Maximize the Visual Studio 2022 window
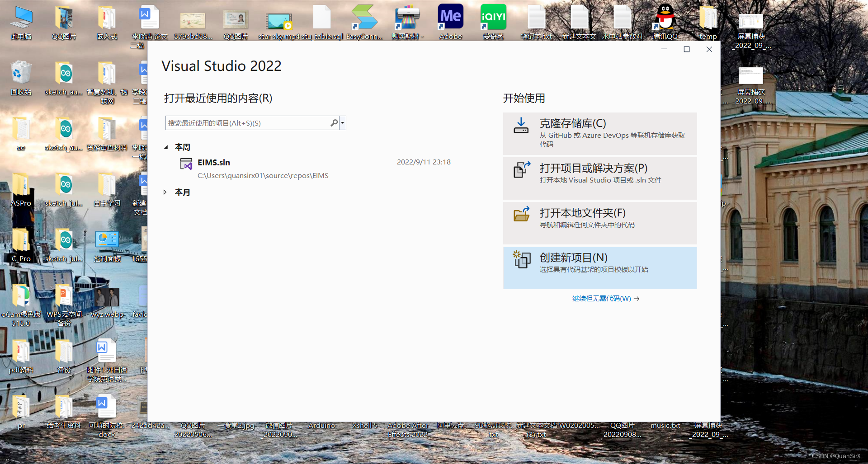The width and height of the screenshot is (868, 464). click(686, 49)
